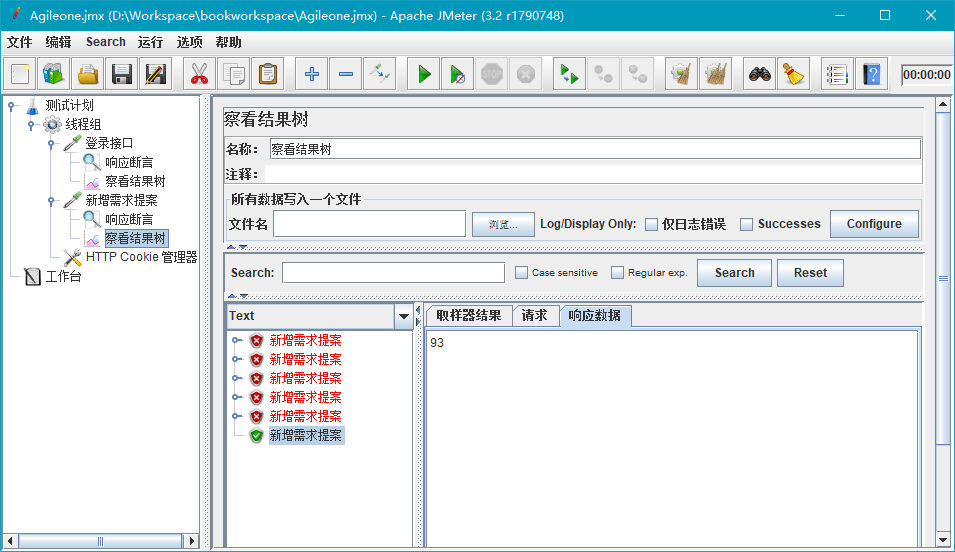Image resolution: width=955 pixels, height=552 pixels.
Task: Click the tree panel horizontal scrollbar thumb
Action: 100,541
